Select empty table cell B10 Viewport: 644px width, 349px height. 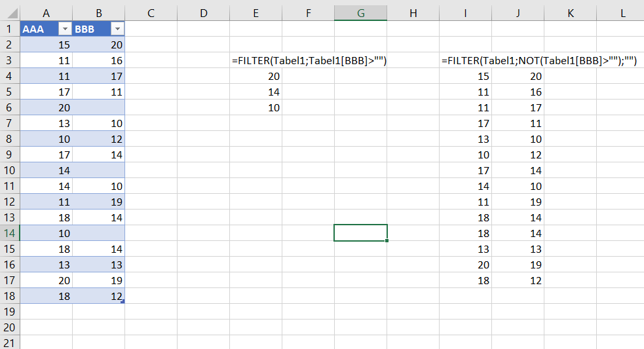coord(98,170)
